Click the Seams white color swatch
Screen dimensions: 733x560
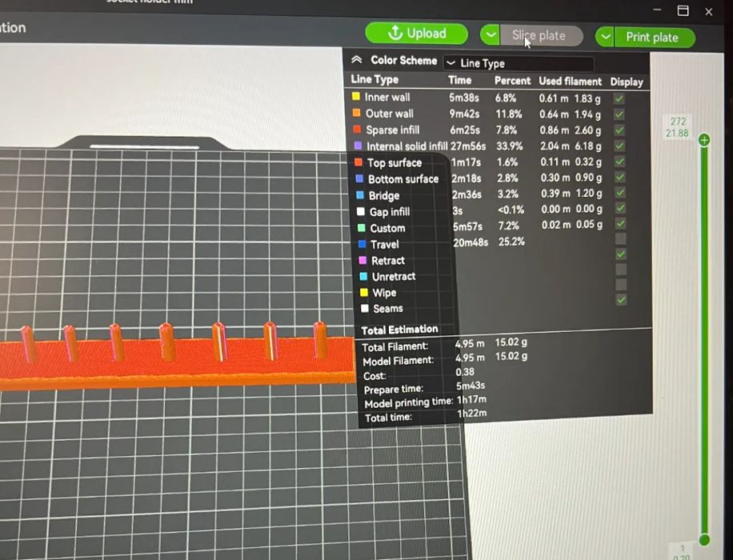click(x=365, y=308)
